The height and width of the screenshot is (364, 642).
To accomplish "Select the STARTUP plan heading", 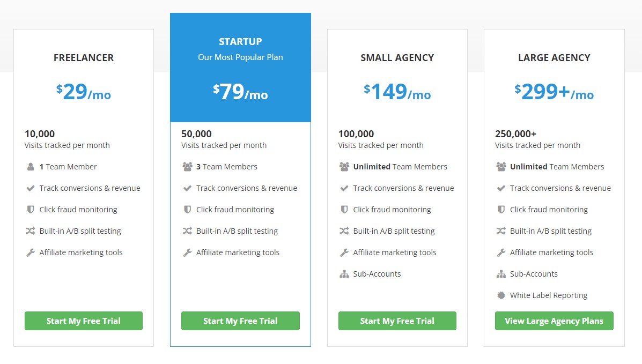I will pos(240,42).
